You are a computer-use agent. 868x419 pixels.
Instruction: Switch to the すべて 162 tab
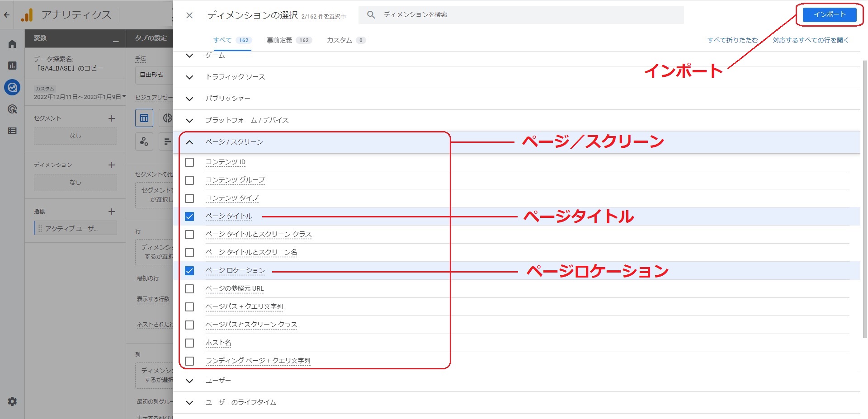point(232,40)
